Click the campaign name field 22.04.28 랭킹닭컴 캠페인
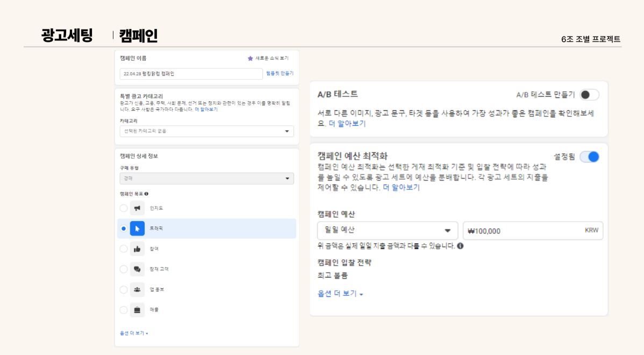Viewport: 644px width, 355px height. tap(191, 74)
